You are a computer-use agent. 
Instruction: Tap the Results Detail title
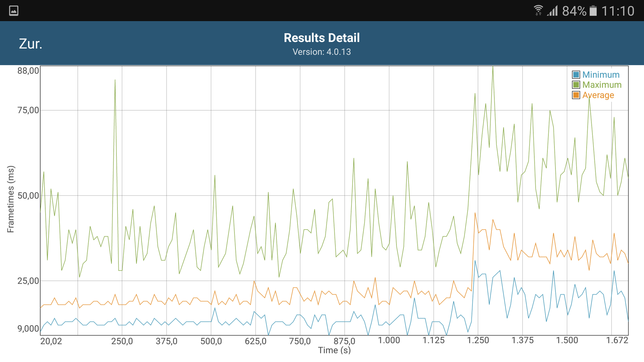point(322,38)
